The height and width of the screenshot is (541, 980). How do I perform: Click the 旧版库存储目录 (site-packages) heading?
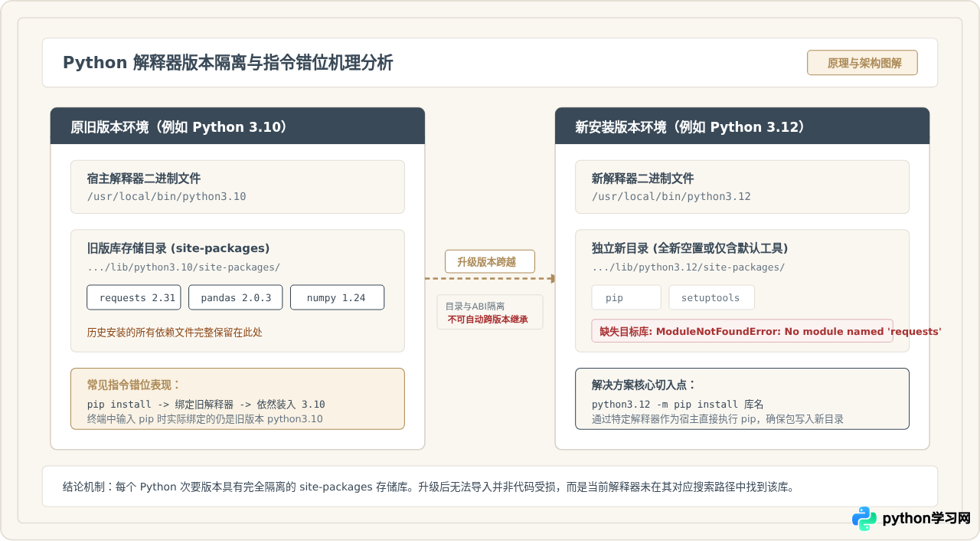[x=178, y=248]
